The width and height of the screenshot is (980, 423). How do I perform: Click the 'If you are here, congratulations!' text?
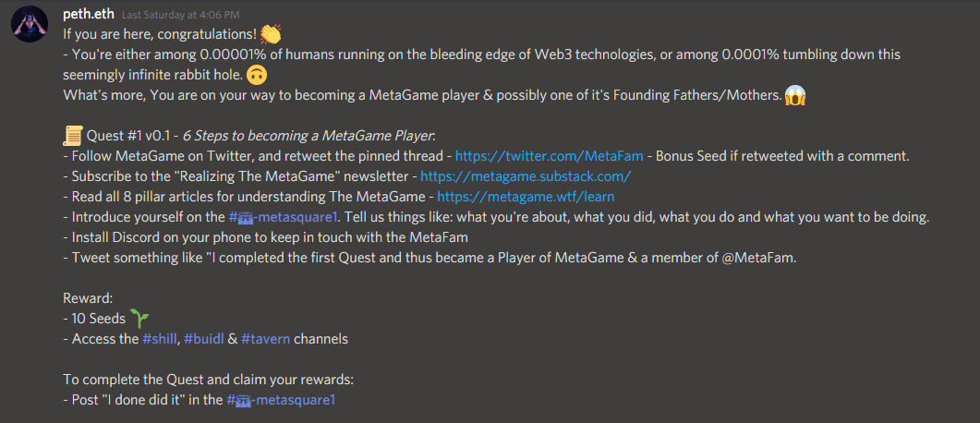pos(159,35)
